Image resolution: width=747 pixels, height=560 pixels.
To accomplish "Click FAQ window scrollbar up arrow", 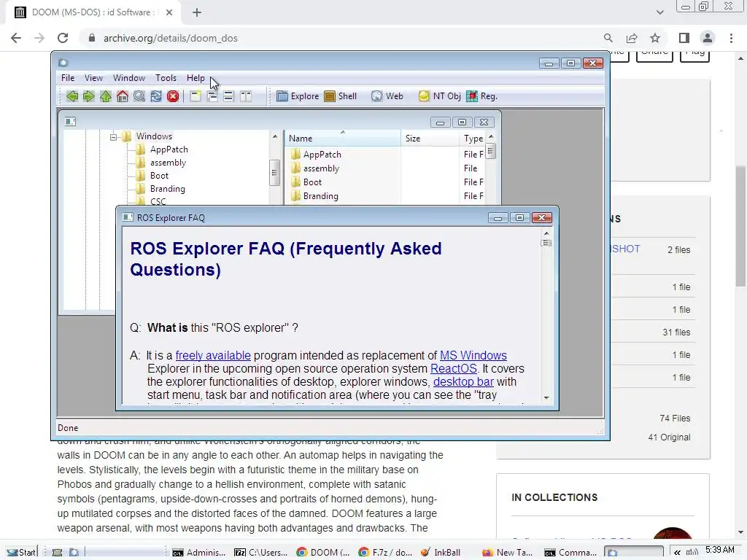I will point(546,233).
